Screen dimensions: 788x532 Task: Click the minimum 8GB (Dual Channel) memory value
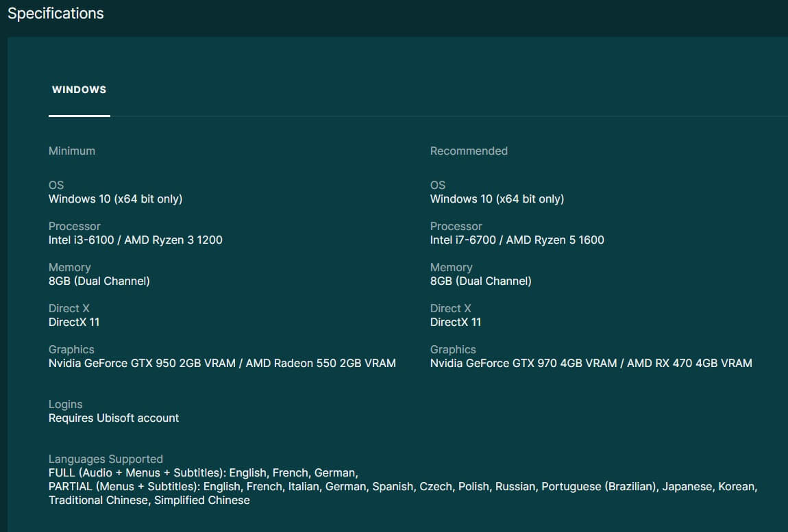99,281
